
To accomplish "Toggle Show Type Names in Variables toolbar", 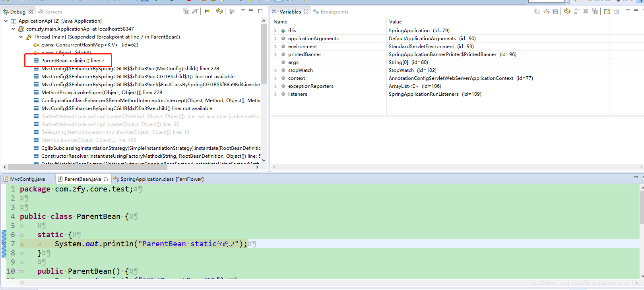I will coord(537,11).
